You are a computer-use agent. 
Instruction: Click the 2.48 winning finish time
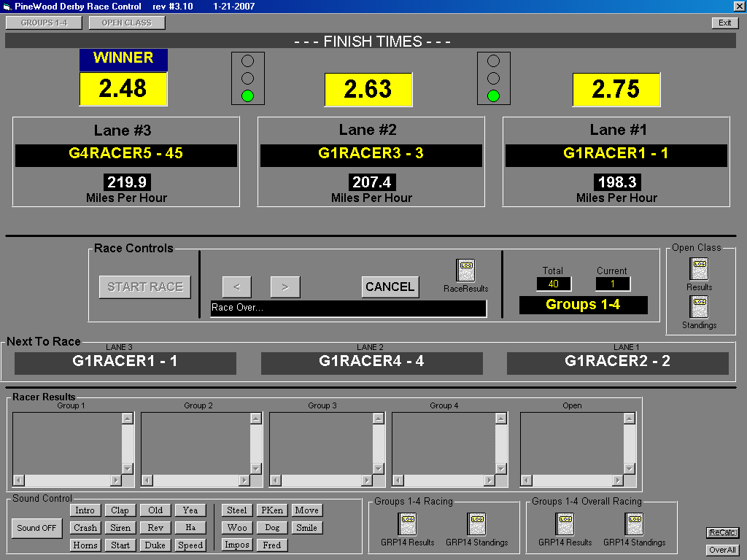point(123,88)
